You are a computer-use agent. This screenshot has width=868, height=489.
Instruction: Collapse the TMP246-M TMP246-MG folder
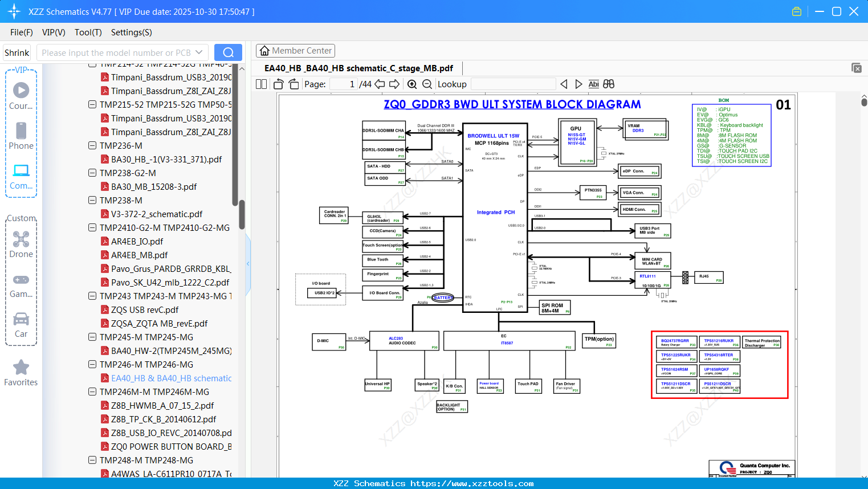click(92, 365)
